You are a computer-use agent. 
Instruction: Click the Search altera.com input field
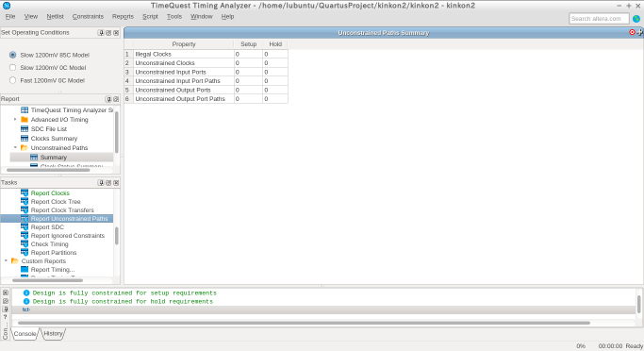pos(600,19)
